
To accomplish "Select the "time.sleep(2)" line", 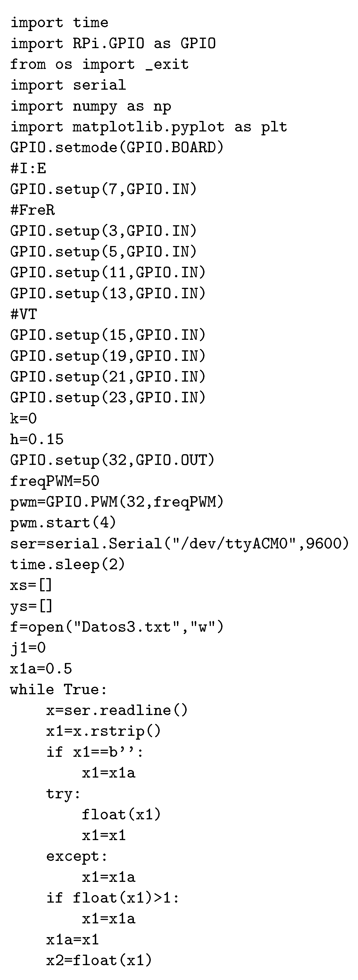I will 67,565.
